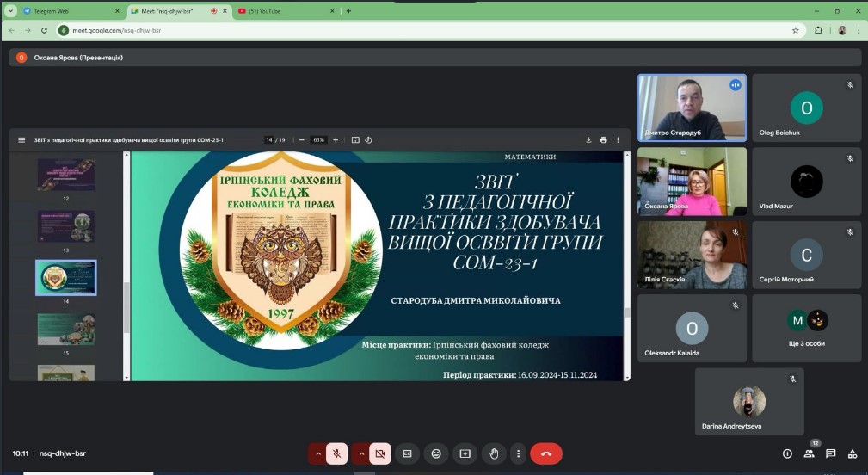The image size is (868, 475).
Task: Select Оксана Ярова video tile
Action: (x=692, y=182)
